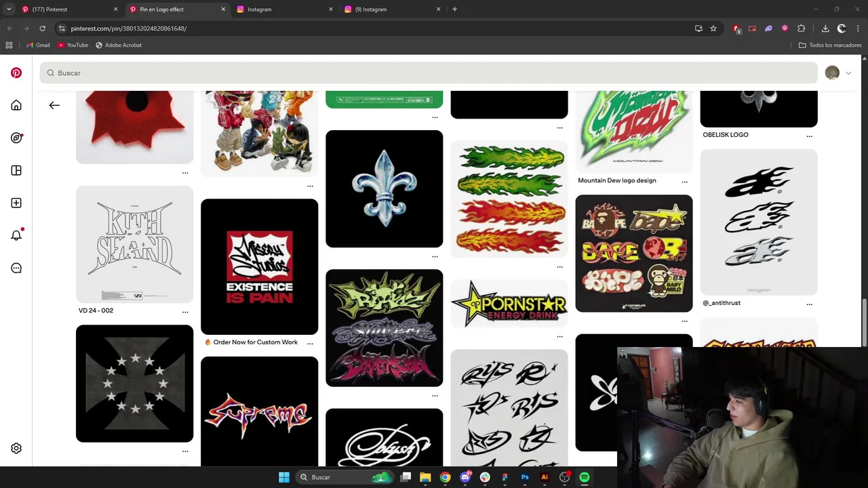Click the pinterest.com address bar
Viewport: 868px width, 488px height.
(x=373, y=28)
